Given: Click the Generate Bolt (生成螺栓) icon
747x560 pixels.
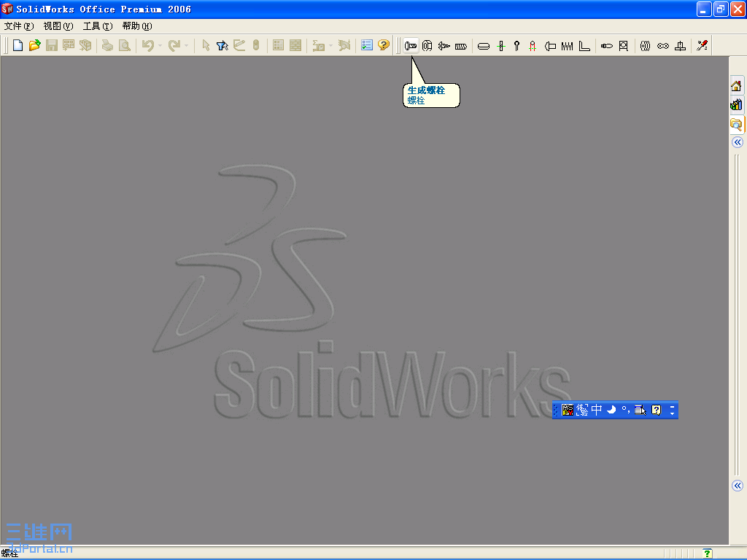Looking at the screenshot, I should tap(411, 46).
